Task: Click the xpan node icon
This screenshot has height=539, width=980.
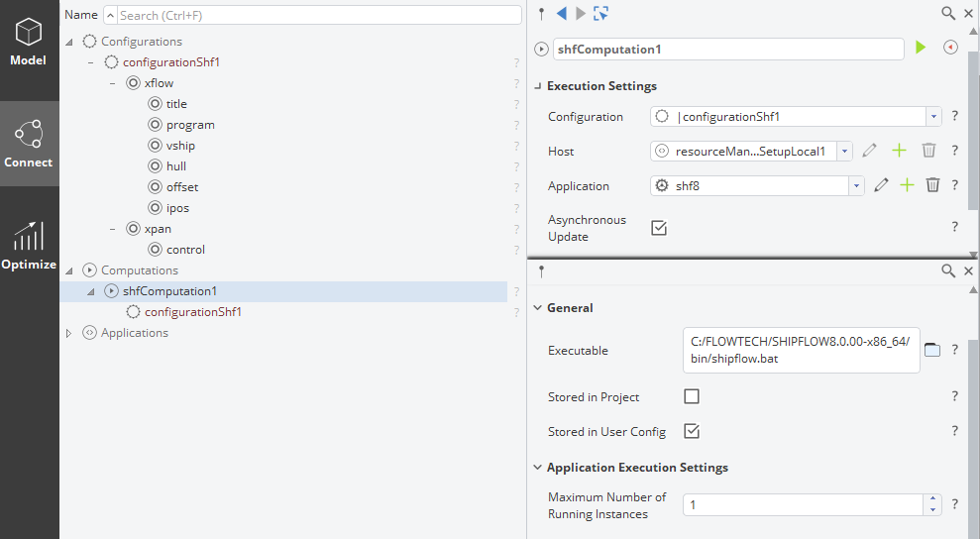Action: coord(133,229)
